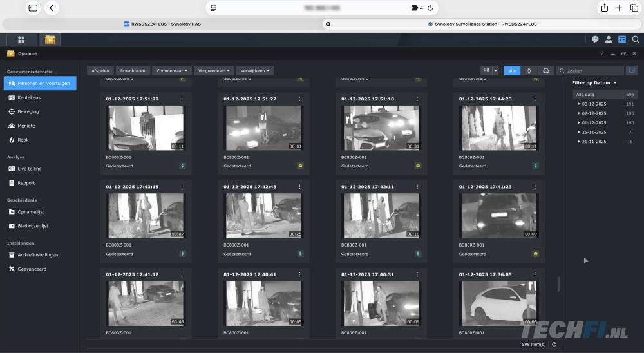644x353 pixels.
Task: Open the widgets panel icon
Action: [x=622, y=39]
